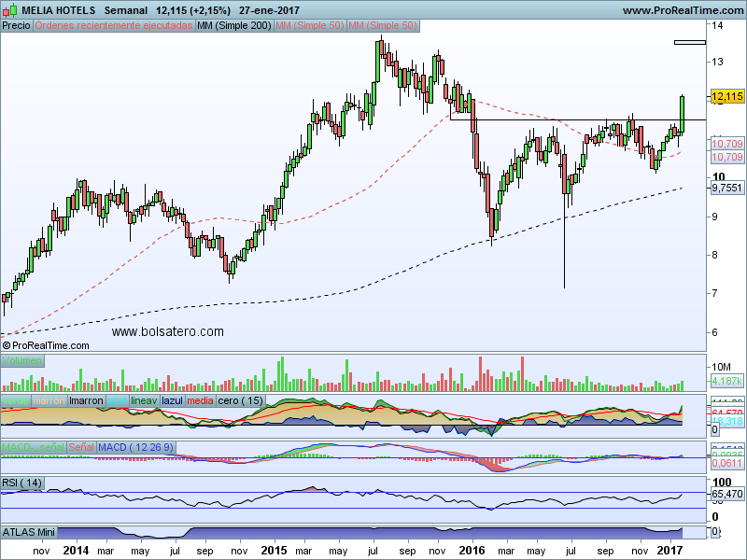Open the Semanal timeframe selector

(x=125, y=10)
